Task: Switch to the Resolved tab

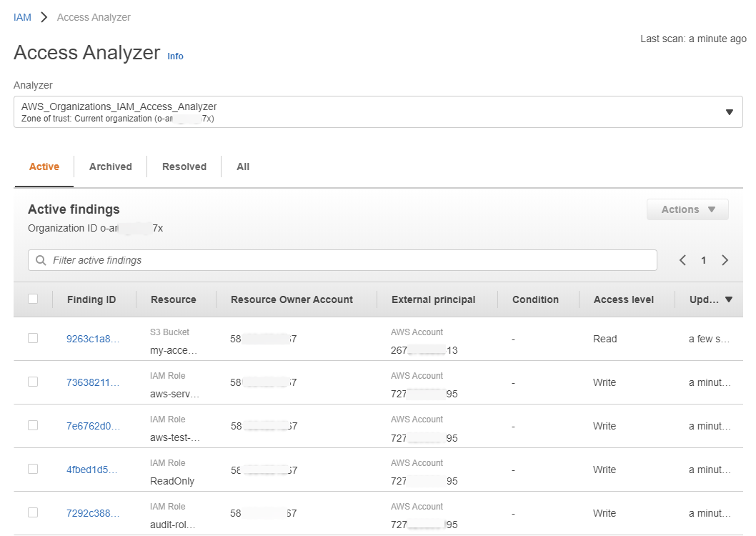Action: 184,167
